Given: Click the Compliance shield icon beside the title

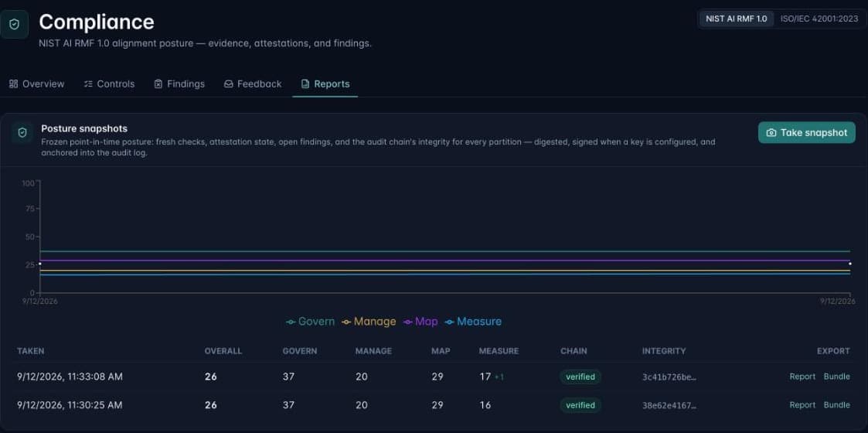Looking at the screenshot, I should click(15, 25).
